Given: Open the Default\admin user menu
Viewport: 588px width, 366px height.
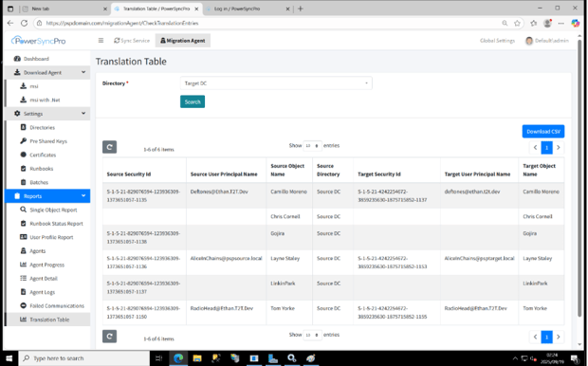Looking at the screenshot, I should click(547, 41).
